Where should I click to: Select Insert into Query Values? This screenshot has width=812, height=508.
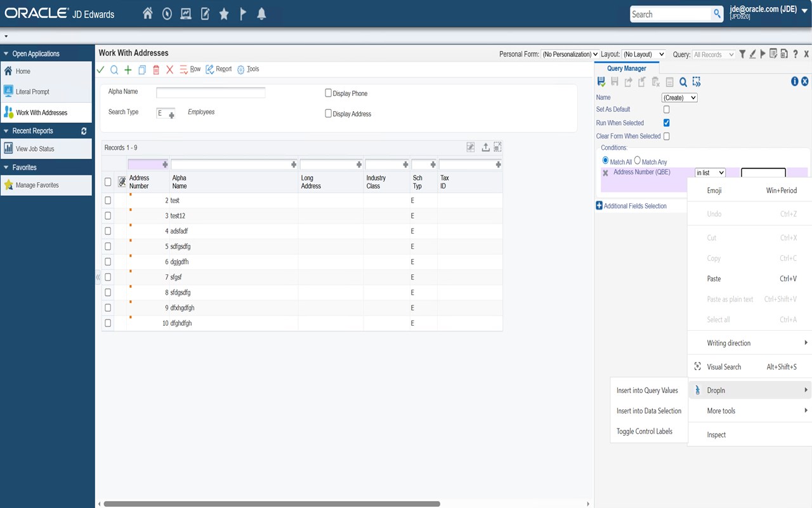click(x=647, y=391)
